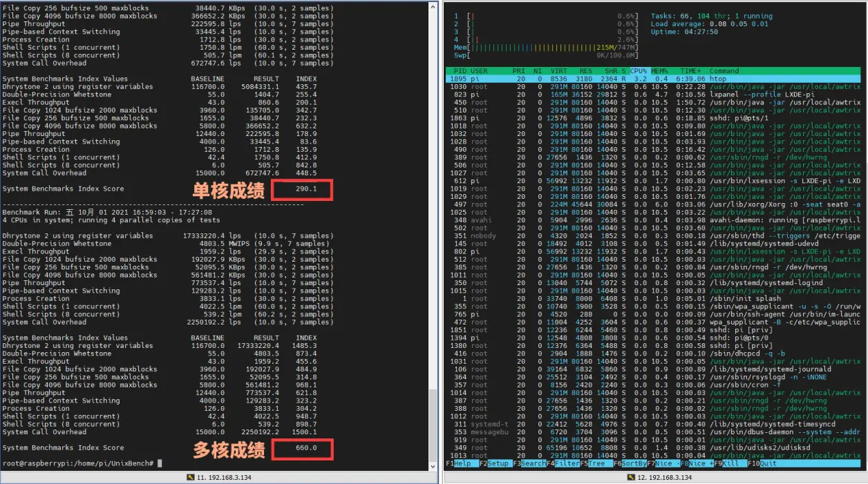Click the Mem usage bar in htop
Image resolution: width=868 pixels, height=484 pixels.
pyautogui.click(x=546, y=47)
